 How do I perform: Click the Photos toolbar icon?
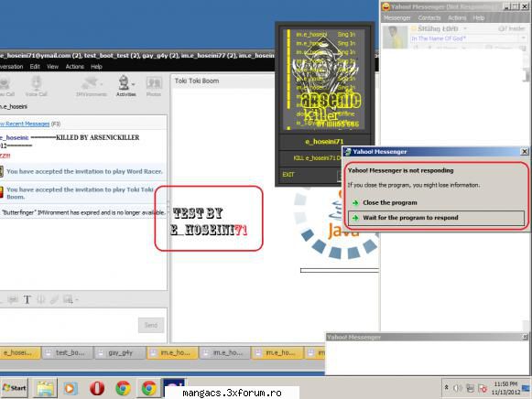pyautogui.click(x=154, y=83)
